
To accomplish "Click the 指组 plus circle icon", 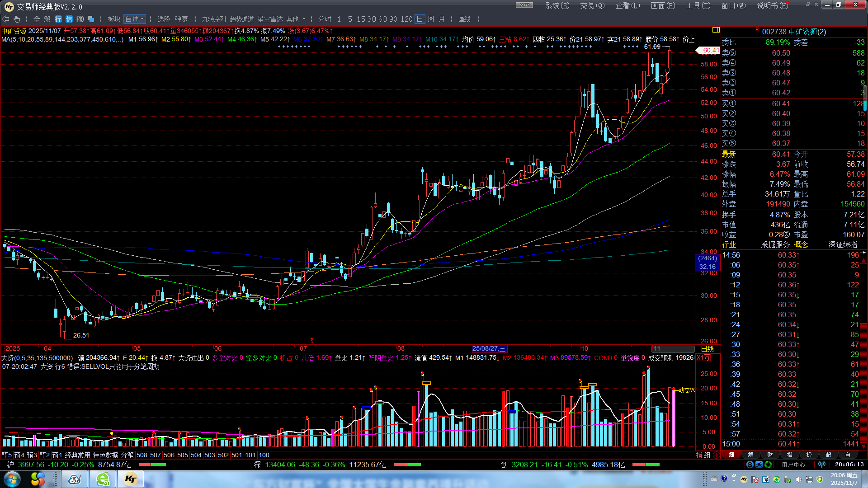I will (716, 455).
